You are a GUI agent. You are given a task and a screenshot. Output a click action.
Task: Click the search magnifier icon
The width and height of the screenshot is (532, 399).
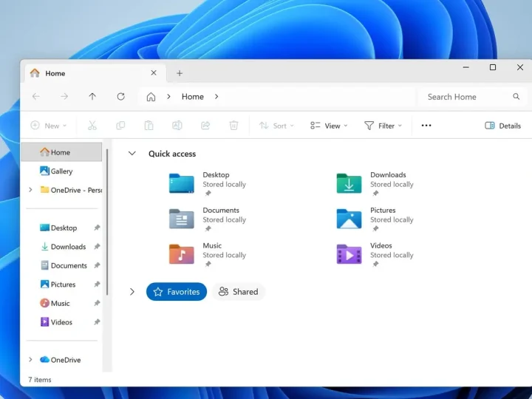point(516,97)
